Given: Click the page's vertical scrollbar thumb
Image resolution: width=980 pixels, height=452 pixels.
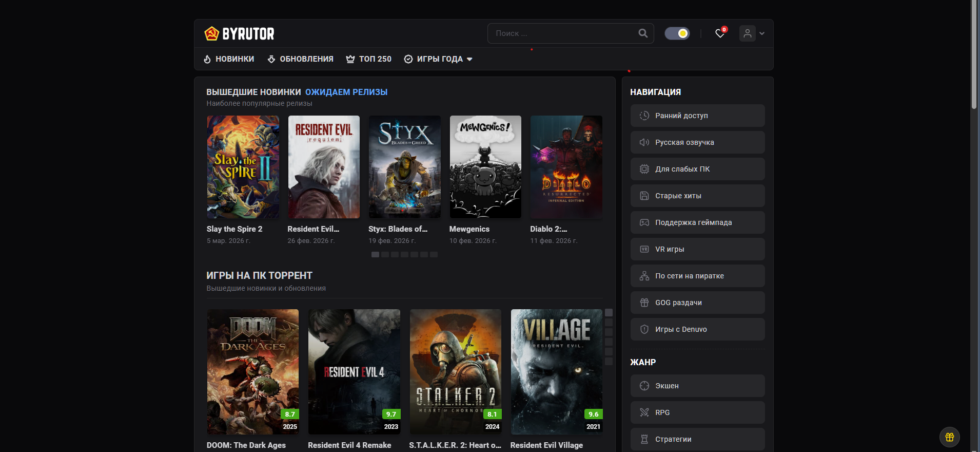Looking at the screenshot, I should pyautogui.click(x=974, y=54).
